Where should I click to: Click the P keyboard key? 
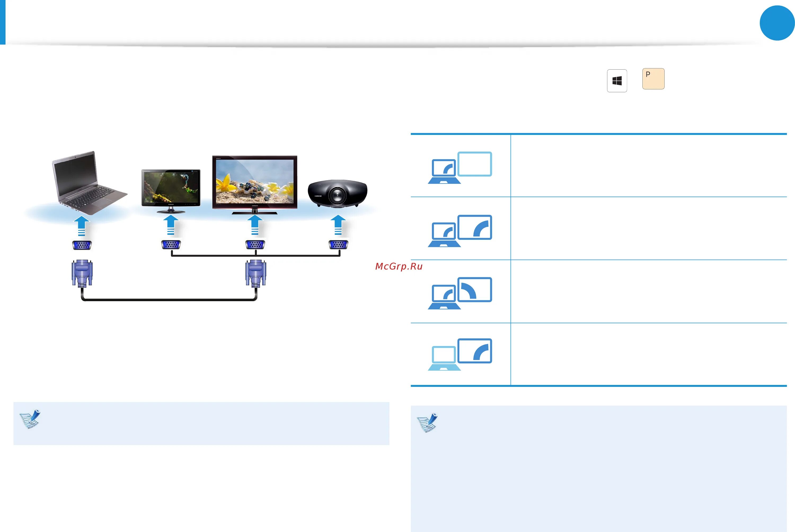click(653, 79)
